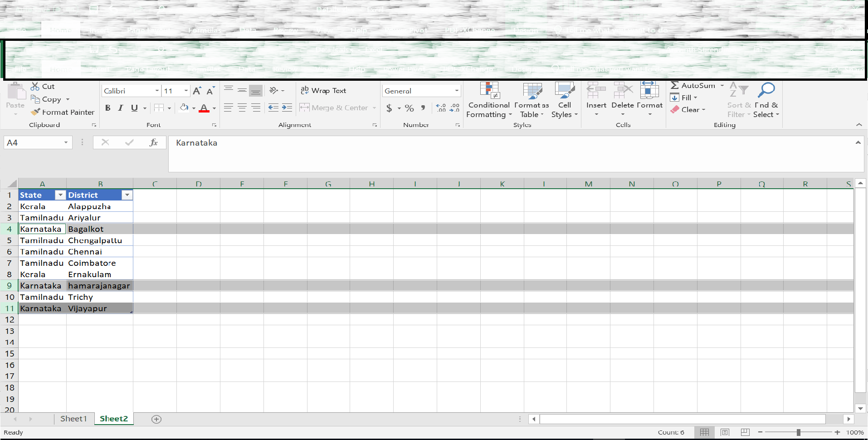
Task: Open the Name Box dropdown arrow
Action: (x=65, y=142)
